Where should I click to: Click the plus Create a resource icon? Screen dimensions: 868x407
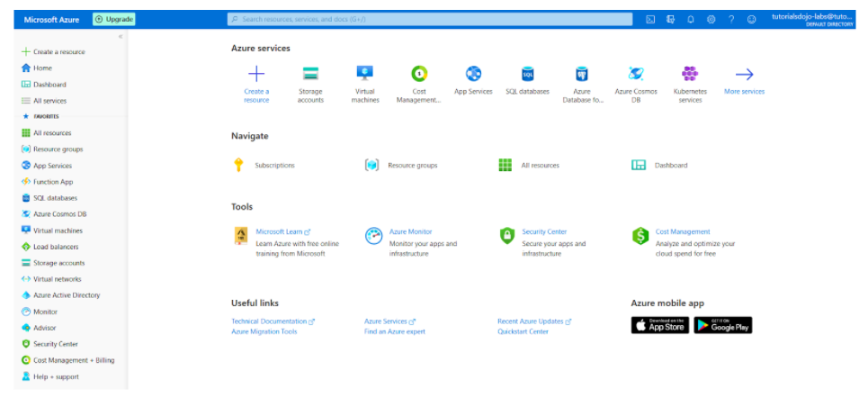click(x=256, y=75)
